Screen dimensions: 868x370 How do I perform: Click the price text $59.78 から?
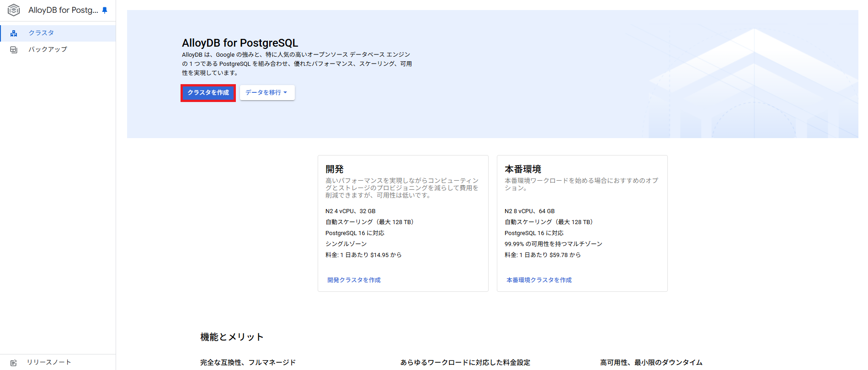tap(565, 255)
